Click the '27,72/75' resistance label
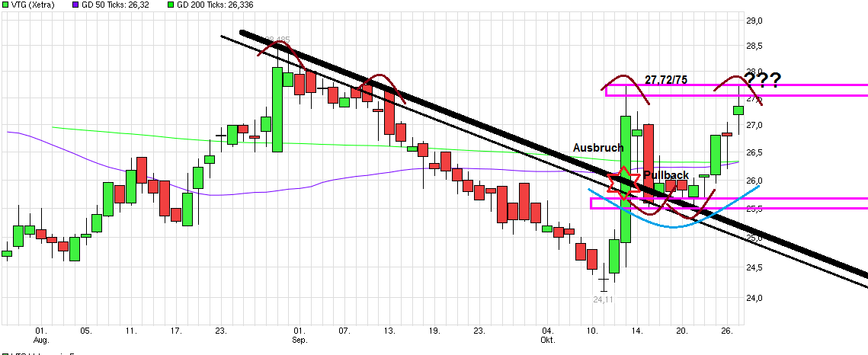Screen dimensions: 868x355 [666, 80]
